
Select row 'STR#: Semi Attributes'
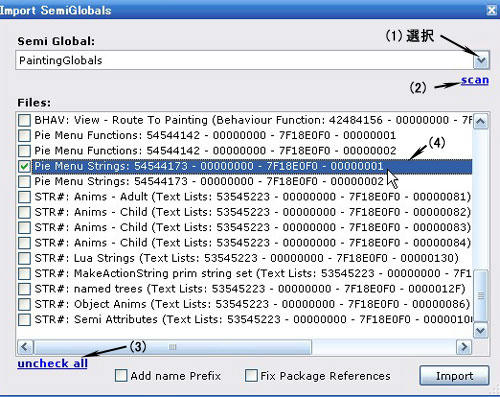(x=253, y=319)
